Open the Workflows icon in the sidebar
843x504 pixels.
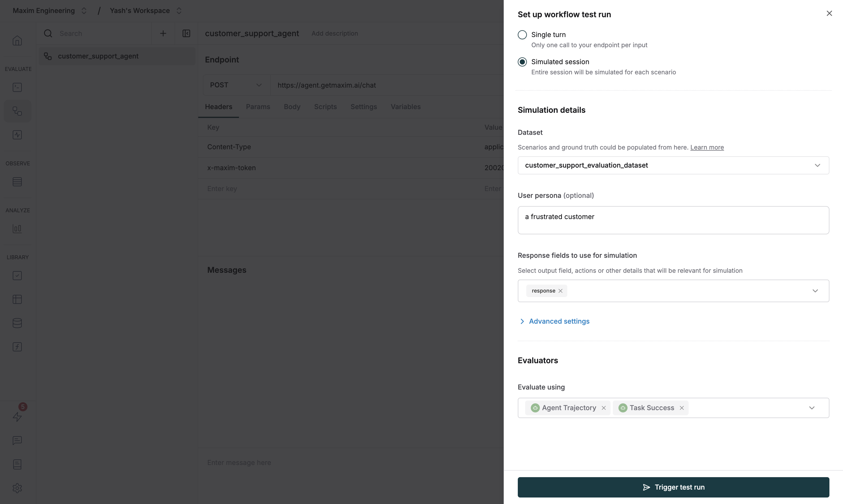(17, 111)
